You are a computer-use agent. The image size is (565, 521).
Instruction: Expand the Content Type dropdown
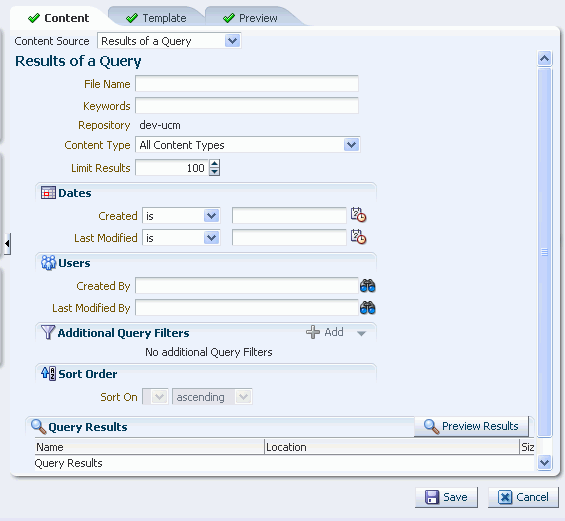click(351, 145)
